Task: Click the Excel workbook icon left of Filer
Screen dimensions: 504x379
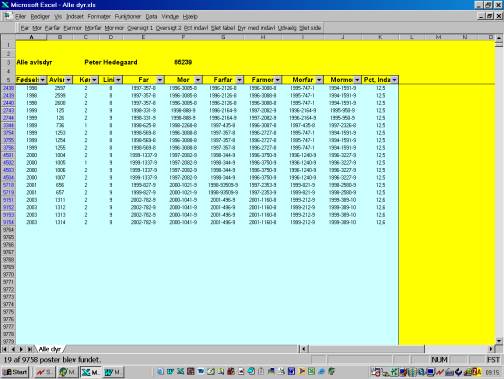Action: (x=7, y=16)
